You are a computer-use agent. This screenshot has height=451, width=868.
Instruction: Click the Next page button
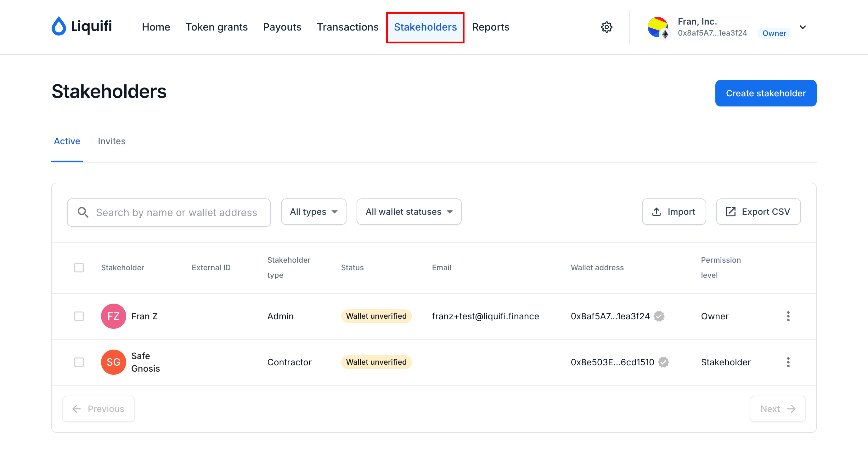pos(778,409)
